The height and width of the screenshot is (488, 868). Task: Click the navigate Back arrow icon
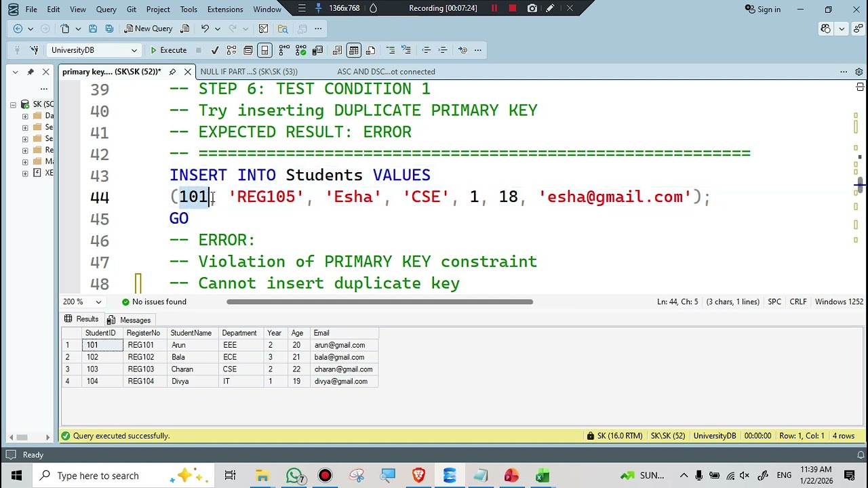point(18,28)
